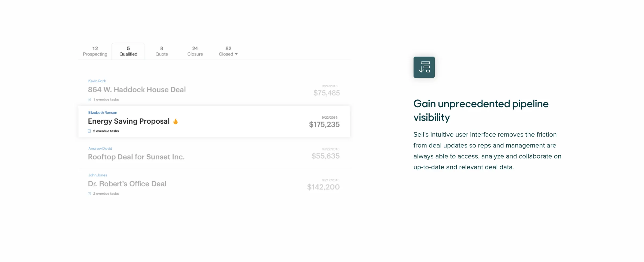Click the $175,235 deal value
This screenshot has width=644, height=262.
coord(324,124)
